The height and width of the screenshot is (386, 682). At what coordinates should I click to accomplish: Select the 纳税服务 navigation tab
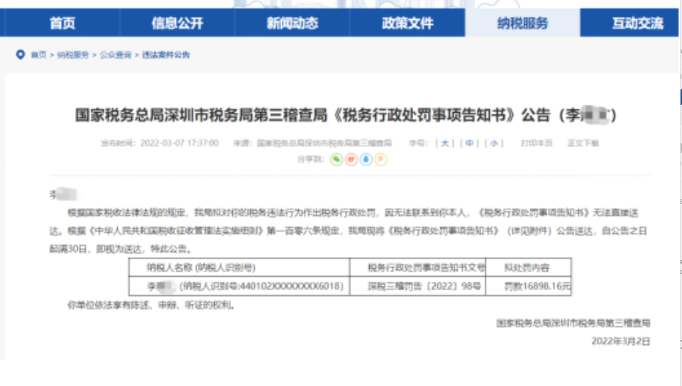522,23
